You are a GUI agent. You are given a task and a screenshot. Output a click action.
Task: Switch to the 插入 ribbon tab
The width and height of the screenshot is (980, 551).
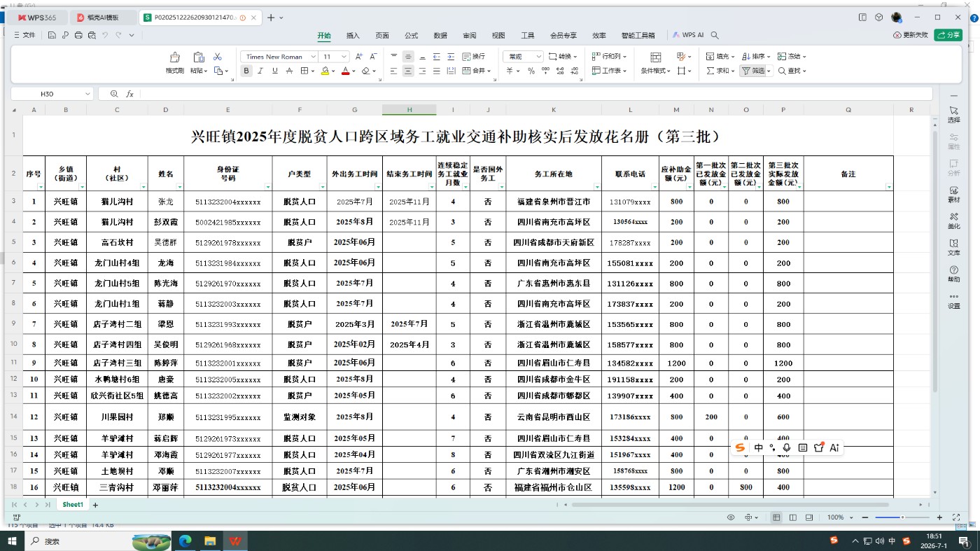tap(353, 35)
